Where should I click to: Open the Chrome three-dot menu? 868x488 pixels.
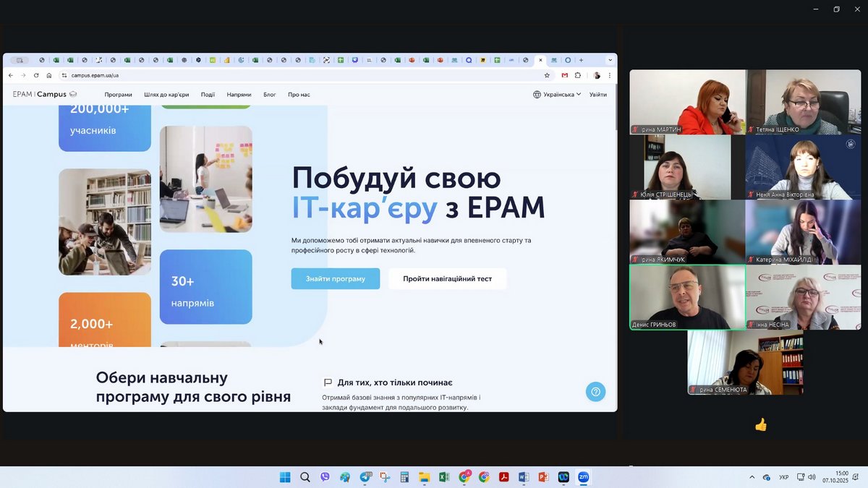[610, 75]
